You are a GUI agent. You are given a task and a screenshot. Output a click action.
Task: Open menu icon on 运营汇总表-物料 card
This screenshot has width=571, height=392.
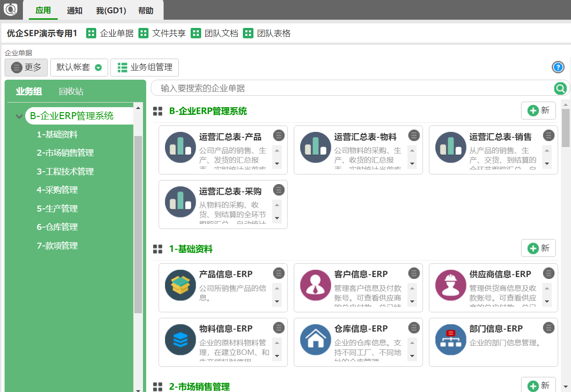point(414,135)
